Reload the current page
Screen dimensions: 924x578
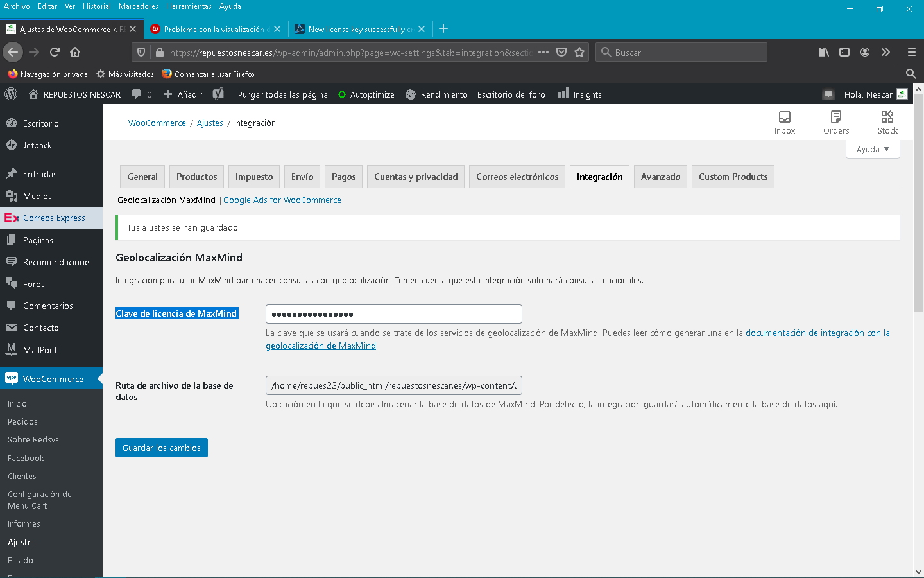55,52
